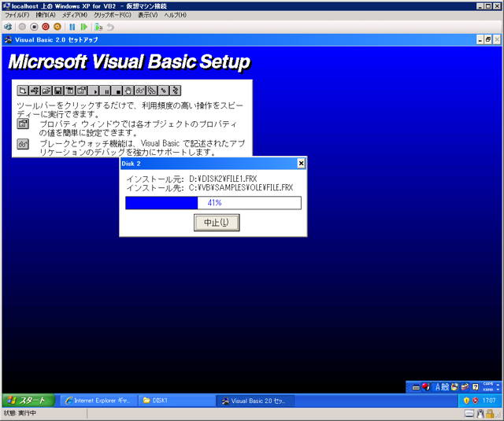Click the 41% install progress bar

click(213, 203)
